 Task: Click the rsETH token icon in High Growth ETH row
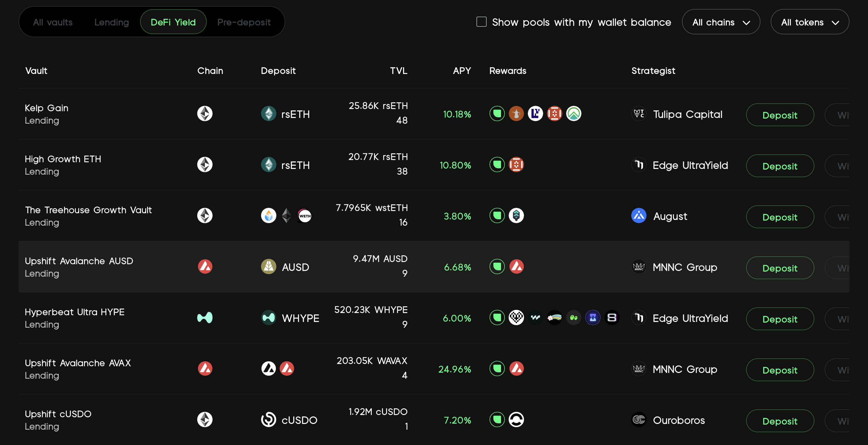269,165
